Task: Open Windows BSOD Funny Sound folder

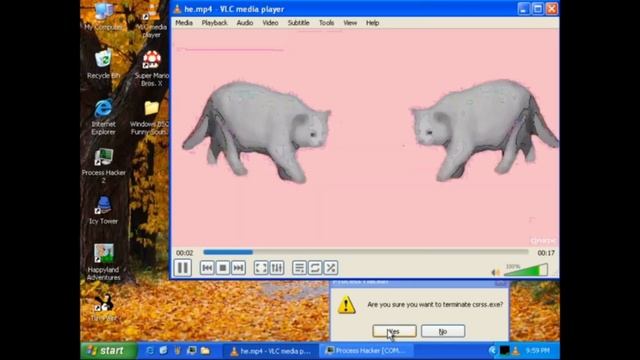Action: 151,118
